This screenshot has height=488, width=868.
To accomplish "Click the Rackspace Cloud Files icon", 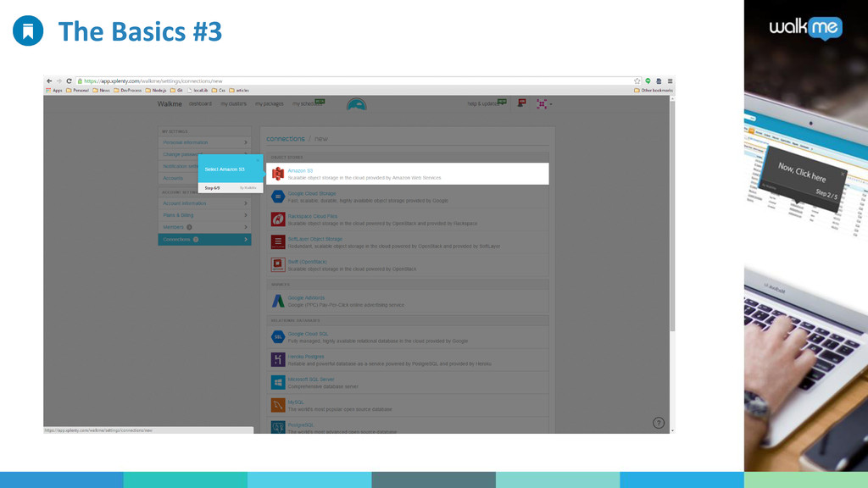I will pos(278,219).
